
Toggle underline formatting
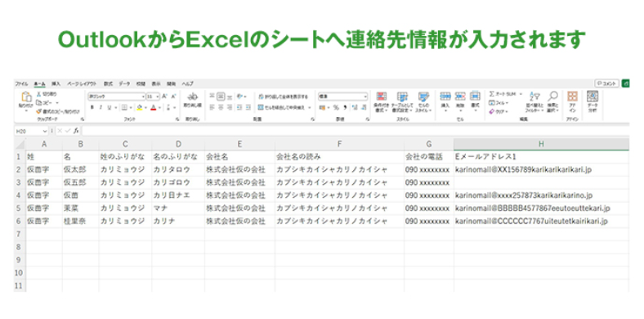(110, 107)
